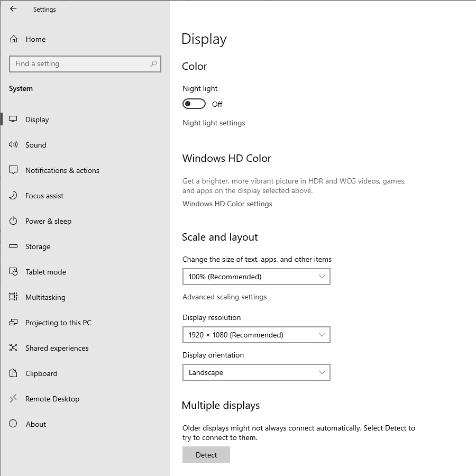The height and width of the screenshot is (476, 476).
Task: Click the Display page title
Action: [x=204, y=40]
